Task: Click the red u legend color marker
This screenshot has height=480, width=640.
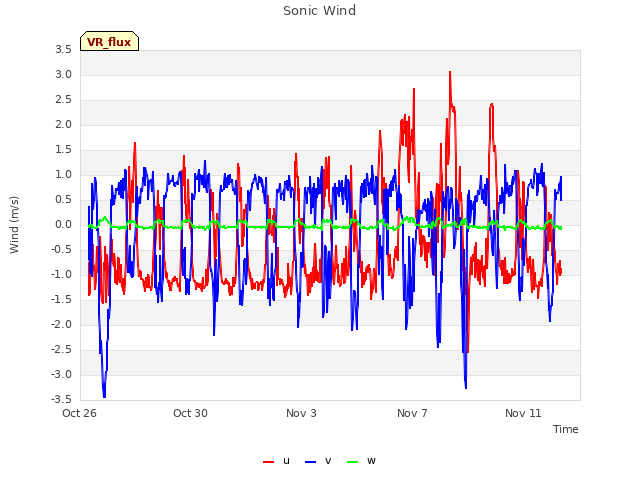Action: (x=268, y=462)
